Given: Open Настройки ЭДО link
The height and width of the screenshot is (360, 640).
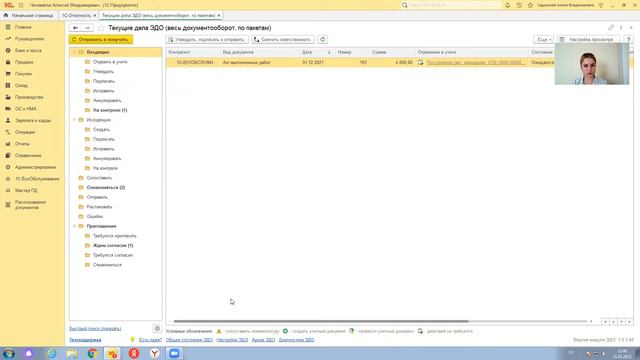Looking at the screenshot, I should click(232, 340).
